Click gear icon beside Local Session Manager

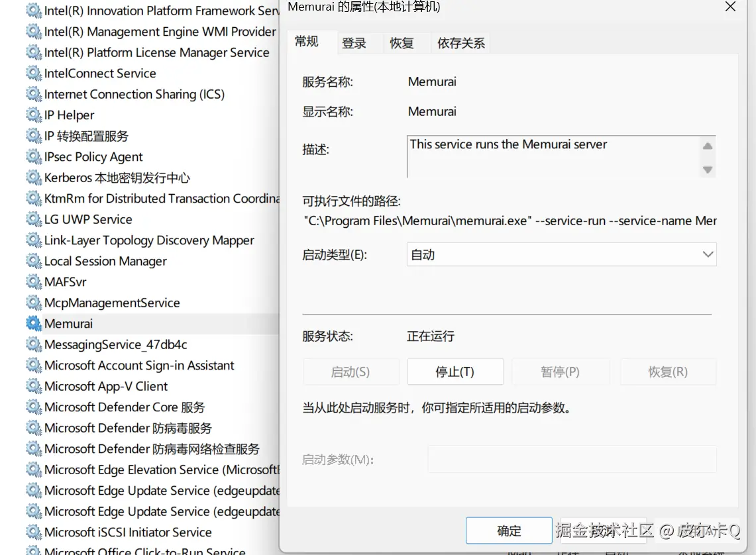pyautogui.click(x=34, y=261)
